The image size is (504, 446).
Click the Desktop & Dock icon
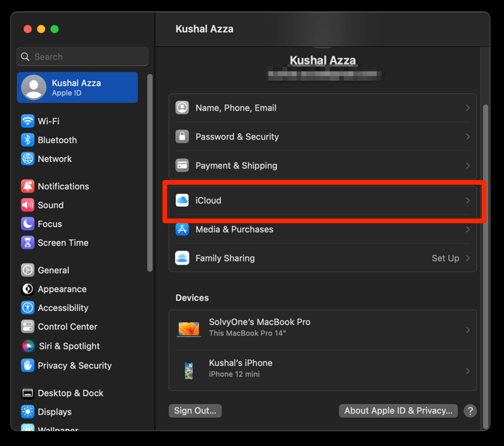click(x=28, y=393)
